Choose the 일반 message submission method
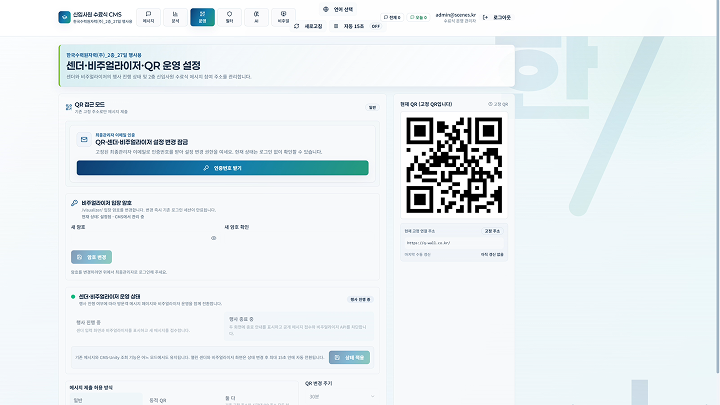 (106, 399)
